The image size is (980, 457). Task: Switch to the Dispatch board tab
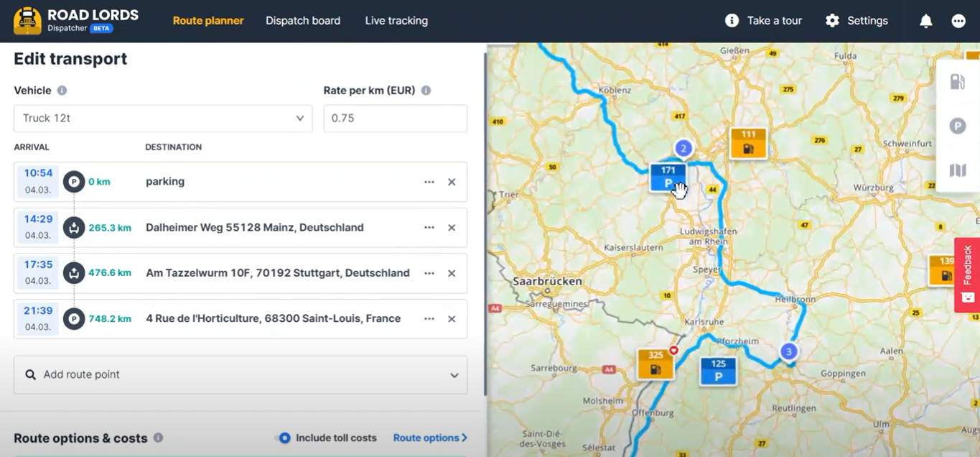pos(302,21)
